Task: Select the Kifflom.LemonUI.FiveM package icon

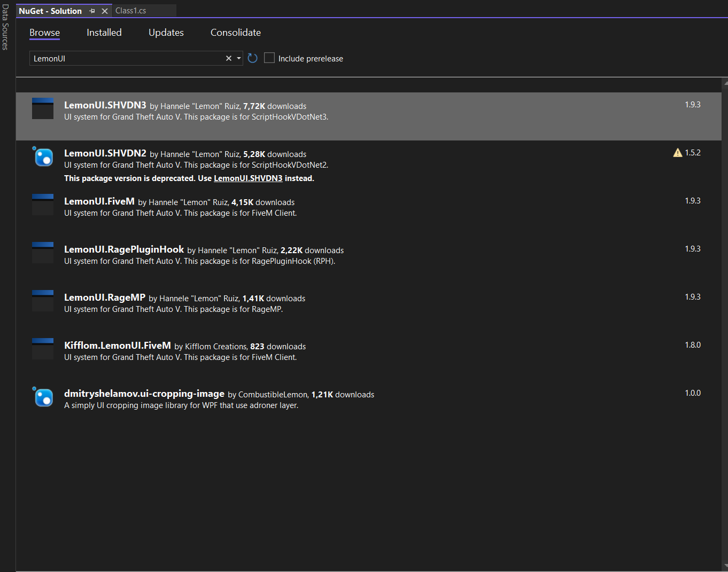Action: tap(43, 349)
